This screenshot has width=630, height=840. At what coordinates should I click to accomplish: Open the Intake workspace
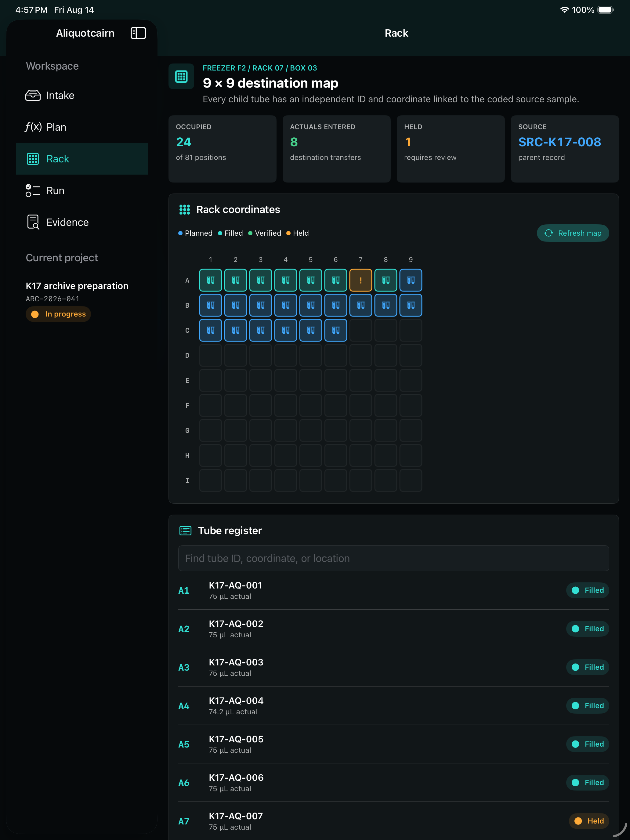point(81,95)
